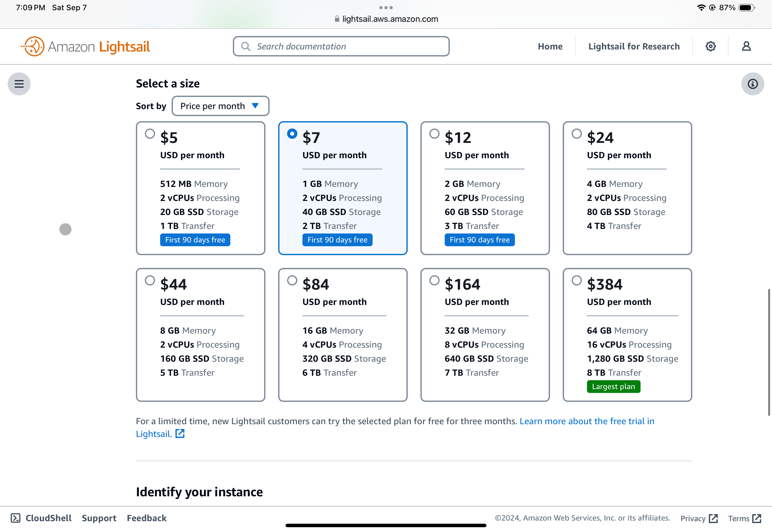Go to Home in top navigation

click(x=550, y=46)
